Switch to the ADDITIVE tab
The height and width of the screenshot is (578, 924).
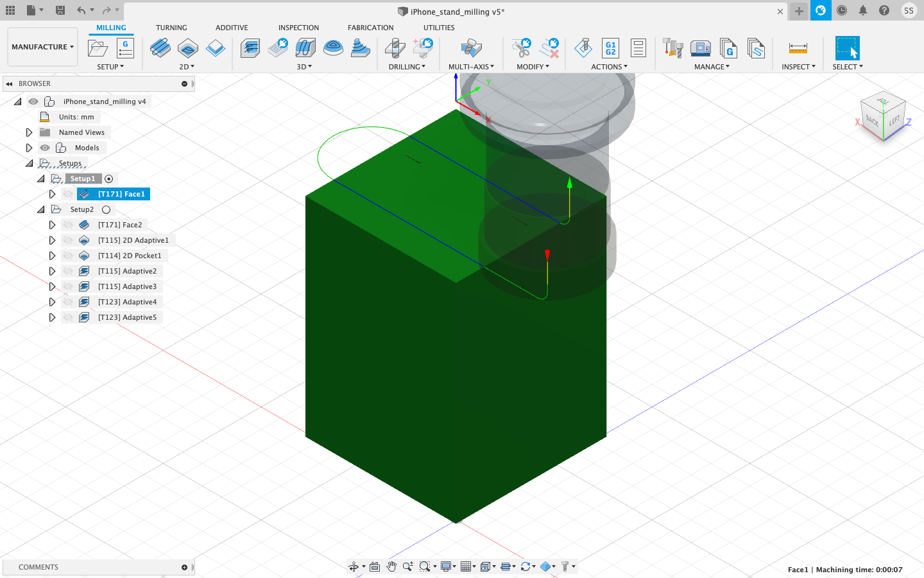click(x=232, y=28)
